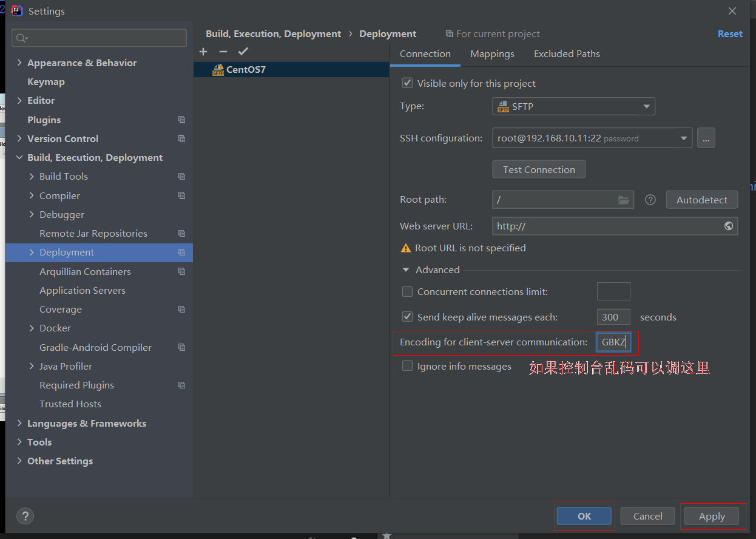Viewport: 756px width, 539px height.
Task: Click the Apply button
Action: (x=712, y=516)
